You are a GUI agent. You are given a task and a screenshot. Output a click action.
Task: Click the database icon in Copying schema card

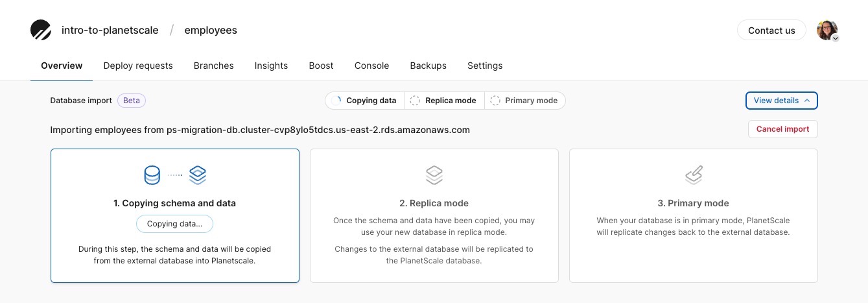pyautogui.click(x=152, y=175)
